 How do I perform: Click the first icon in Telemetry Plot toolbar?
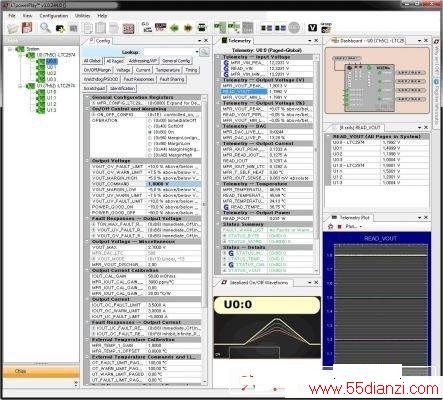(x=330, y=226)
